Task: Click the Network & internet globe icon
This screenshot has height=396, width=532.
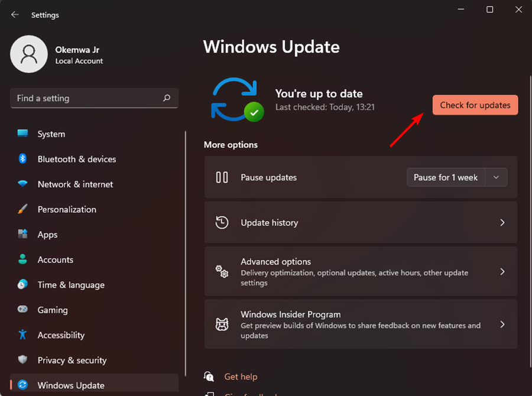Action: pos(22,184)
